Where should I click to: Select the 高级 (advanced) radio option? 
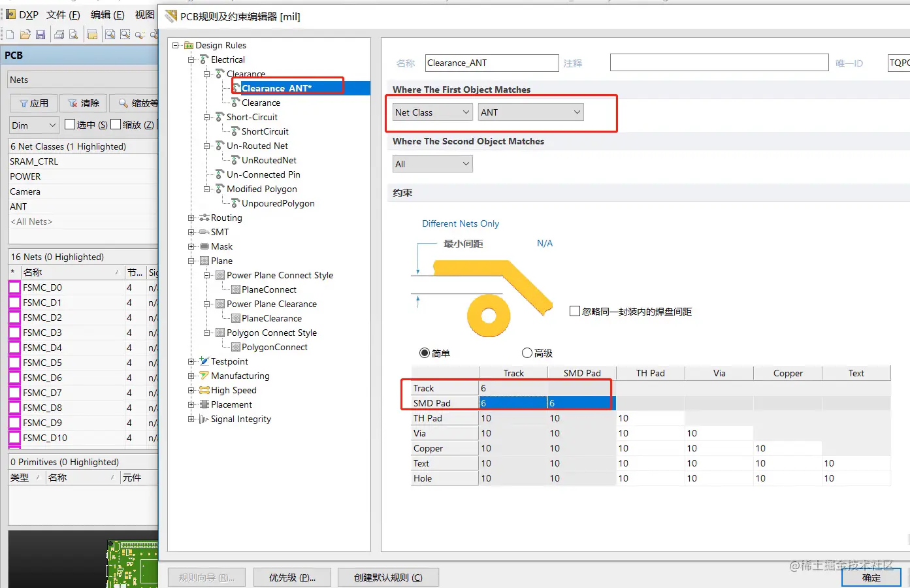click(x=527, y=353)
